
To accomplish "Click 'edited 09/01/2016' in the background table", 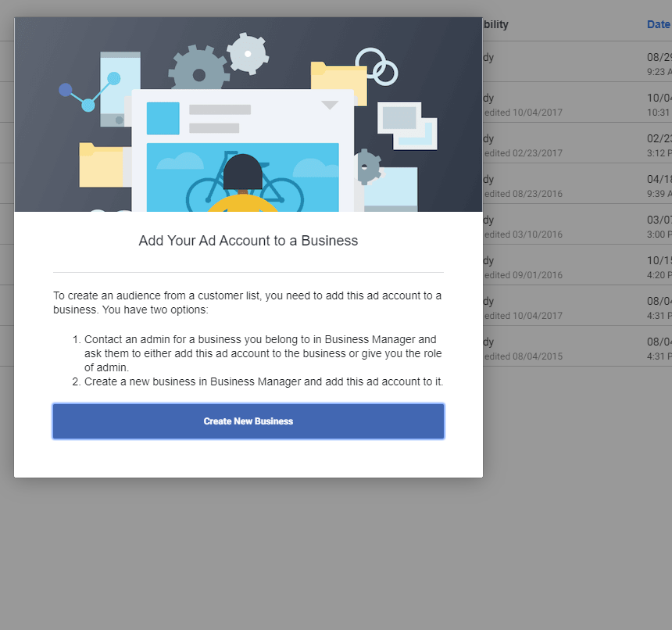I will [524, 275].
